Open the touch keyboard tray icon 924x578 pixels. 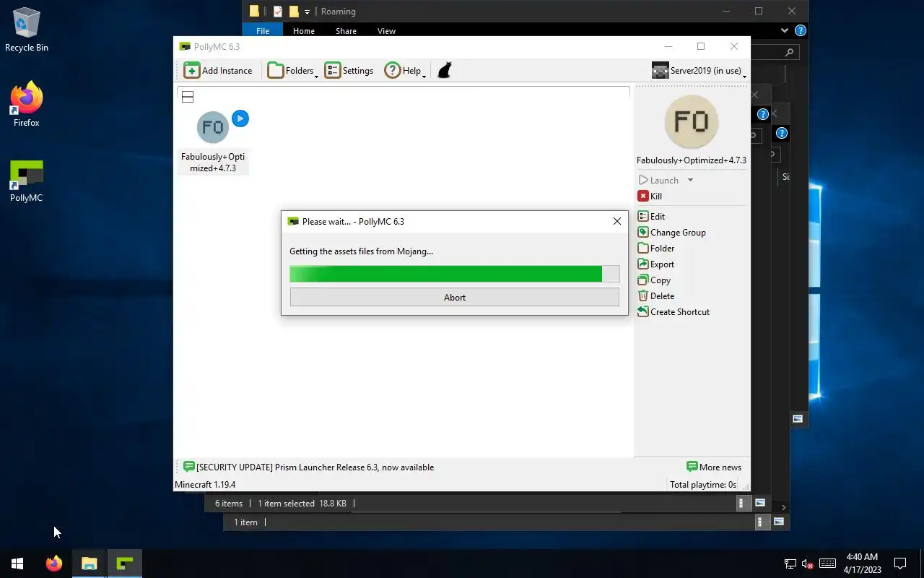[x=828, y=564]
